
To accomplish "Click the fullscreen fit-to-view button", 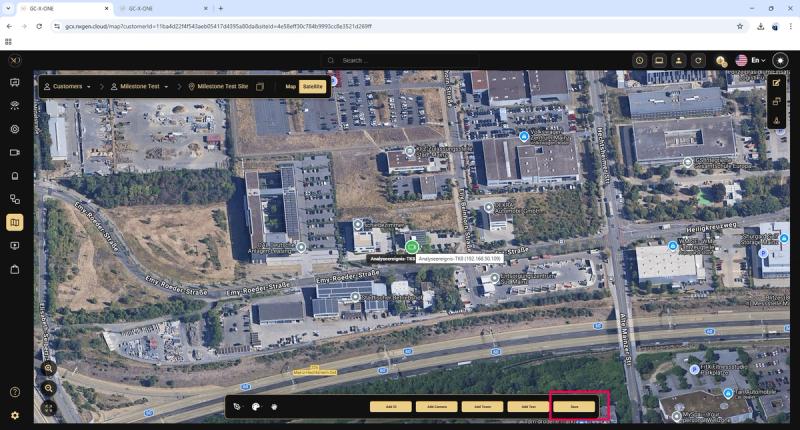I will [x=48, y=408].
